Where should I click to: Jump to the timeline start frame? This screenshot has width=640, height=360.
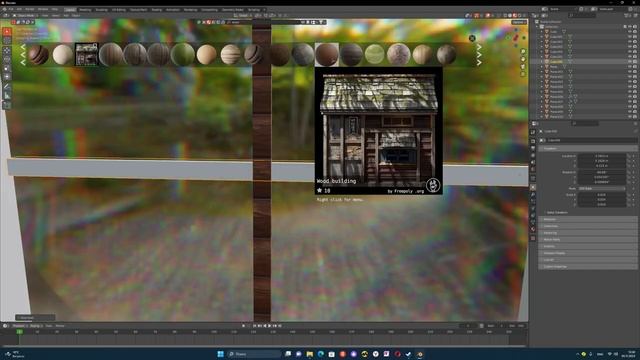[x=255, y=326]
